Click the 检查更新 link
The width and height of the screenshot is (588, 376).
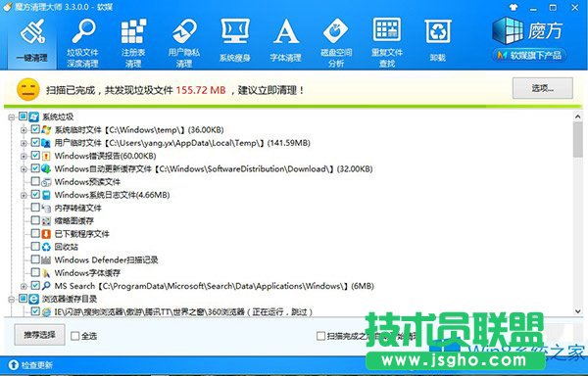pyautogui.click(x=37, y=365)
